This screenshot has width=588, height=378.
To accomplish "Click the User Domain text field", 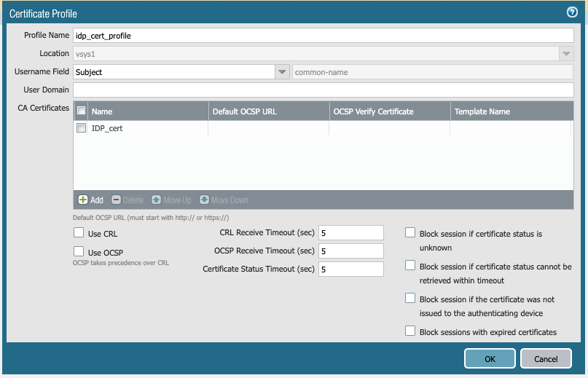I will coord(324,90).
